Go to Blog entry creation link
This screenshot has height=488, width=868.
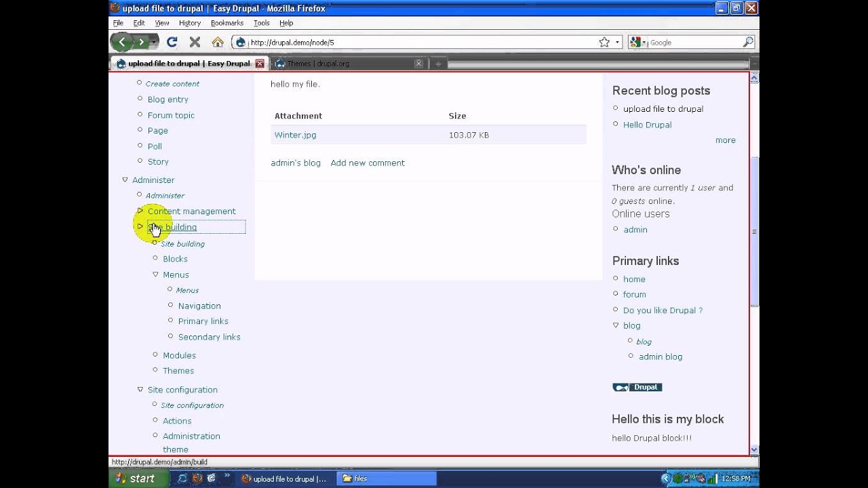point(167,100)
